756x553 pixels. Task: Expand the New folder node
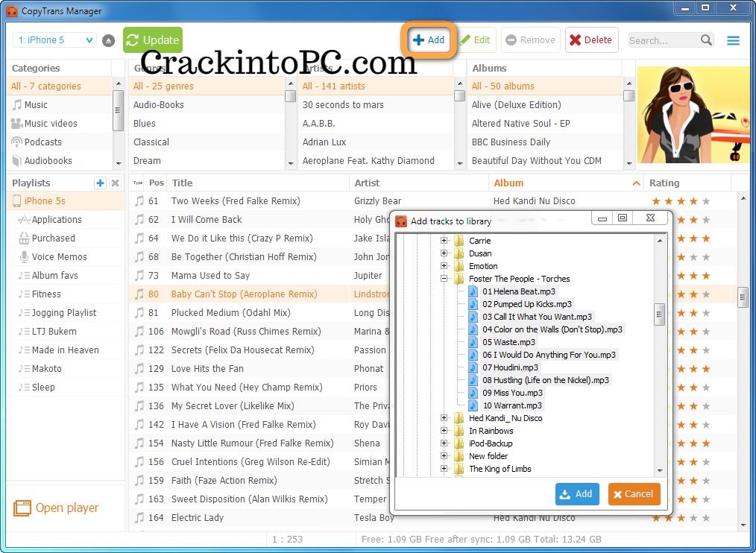click(444, 455)
